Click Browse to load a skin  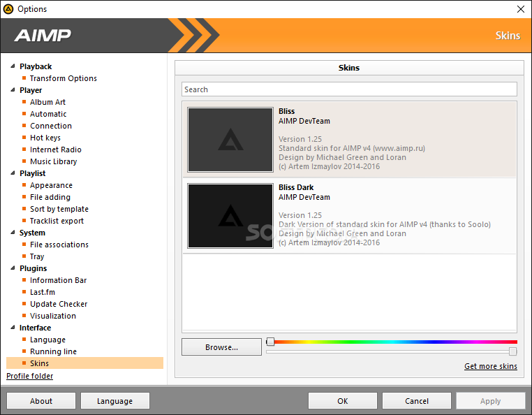click(x=221, y=347)
